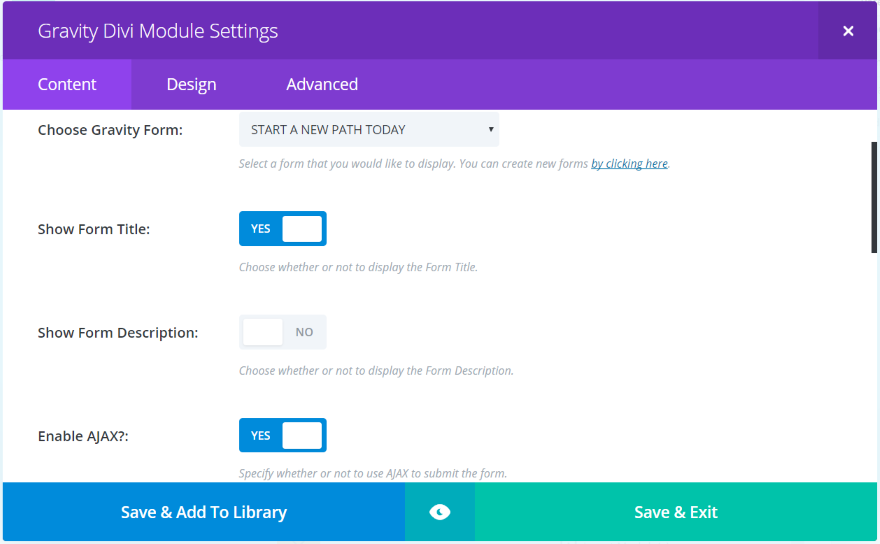
Task: Click the Show Form Title label
Action: (94, 229)
